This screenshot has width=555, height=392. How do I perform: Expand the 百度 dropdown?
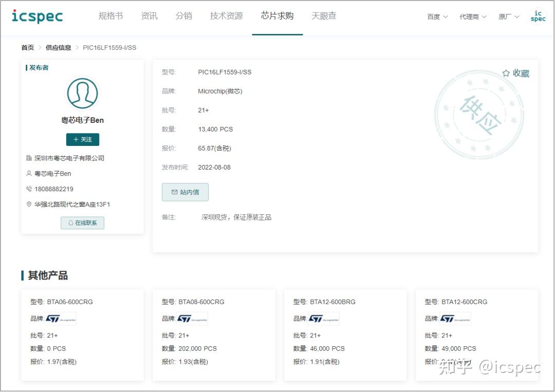click(436, 16)
